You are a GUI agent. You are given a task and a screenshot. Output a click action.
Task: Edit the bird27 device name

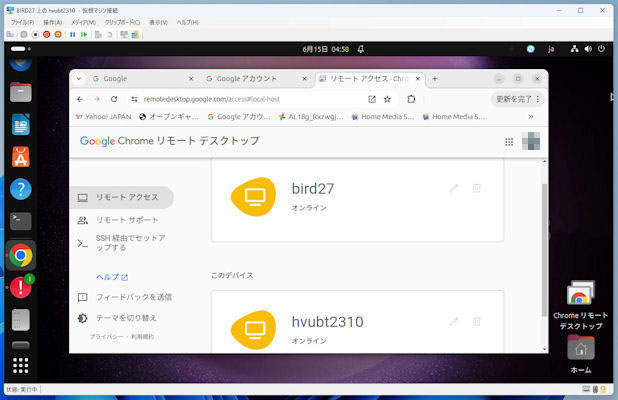coord(454,188)
